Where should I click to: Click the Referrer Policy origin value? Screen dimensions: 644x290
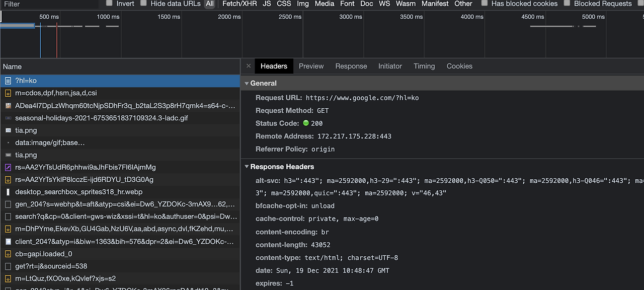(323, 149)
